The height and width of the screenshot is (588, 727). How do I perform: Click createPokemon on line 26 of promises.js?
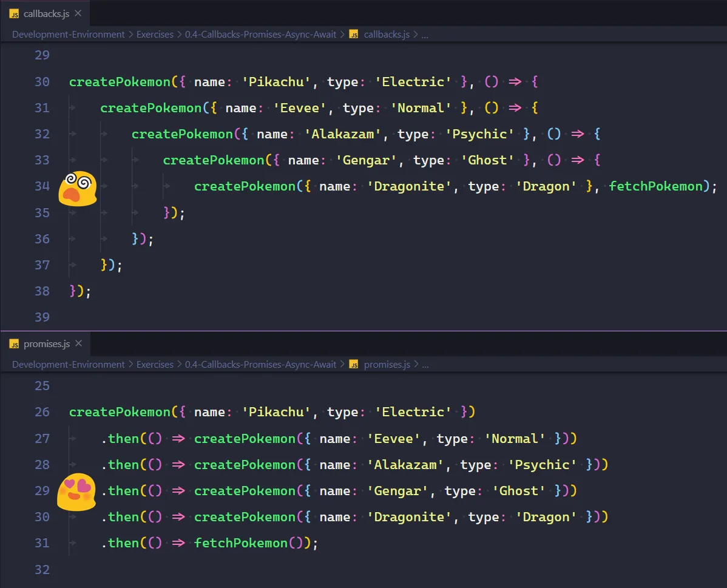120,412
